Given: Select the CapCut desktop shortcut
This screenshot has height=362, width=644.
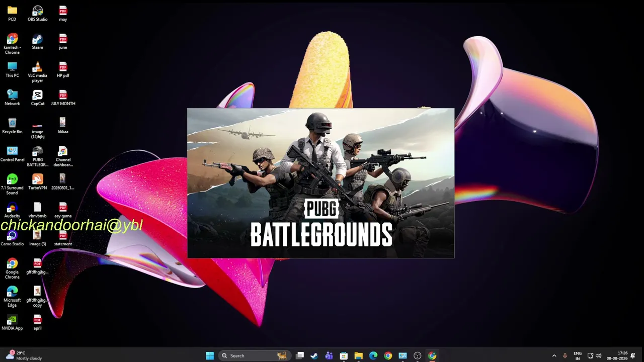Looking at the screenshot, I should [37, 98].
